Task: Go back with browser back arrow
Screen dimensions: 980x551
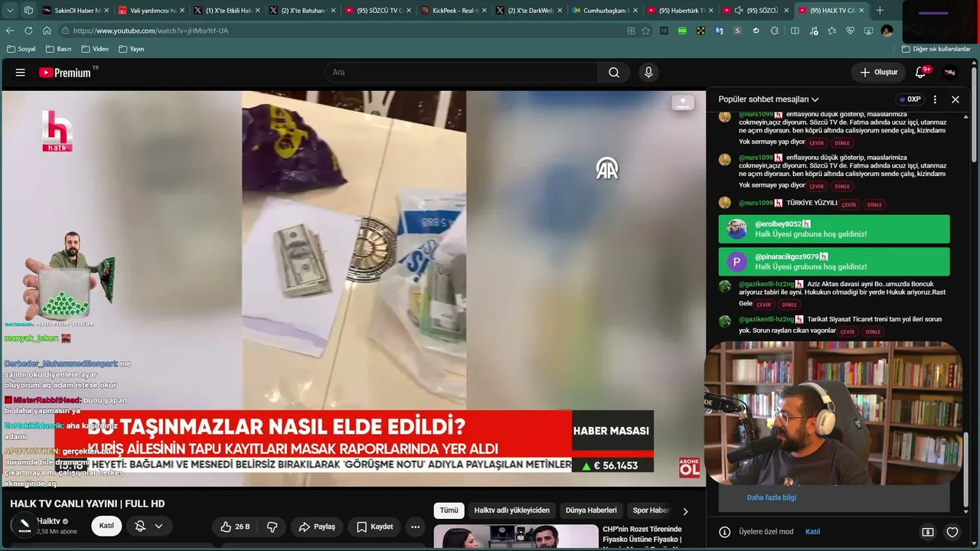Action: click(x=10, y=31)
